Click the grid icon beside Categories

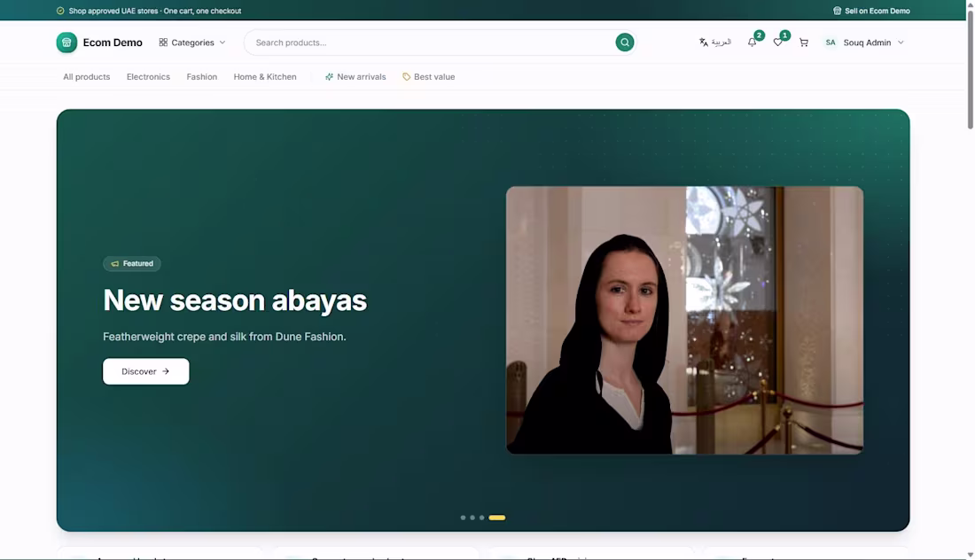pos(163,43)
